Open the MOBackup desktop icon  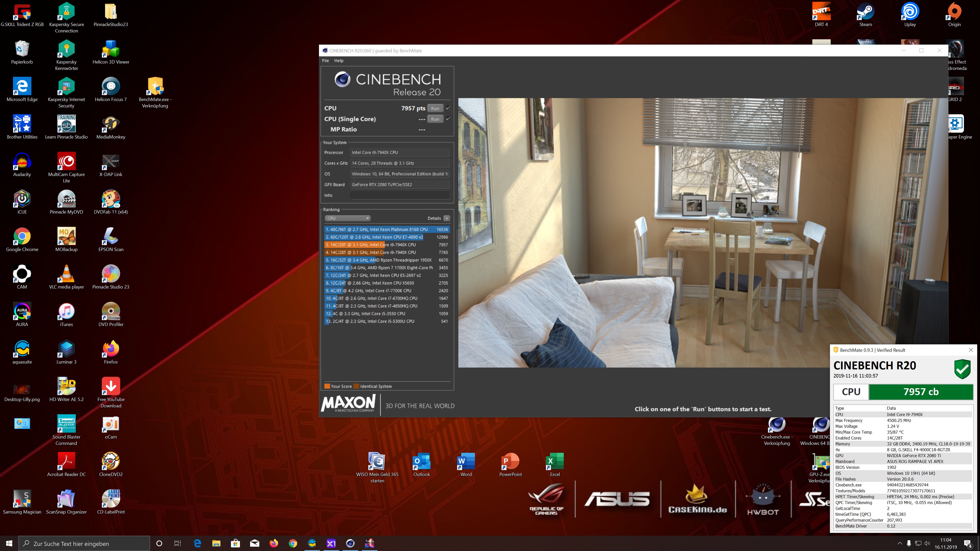67,240
